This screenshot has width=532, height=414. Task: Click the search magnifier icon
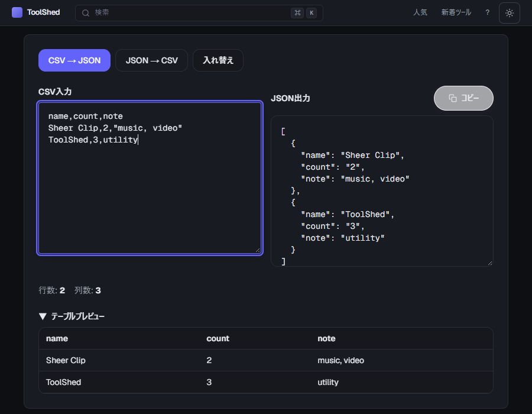point(86,13)
